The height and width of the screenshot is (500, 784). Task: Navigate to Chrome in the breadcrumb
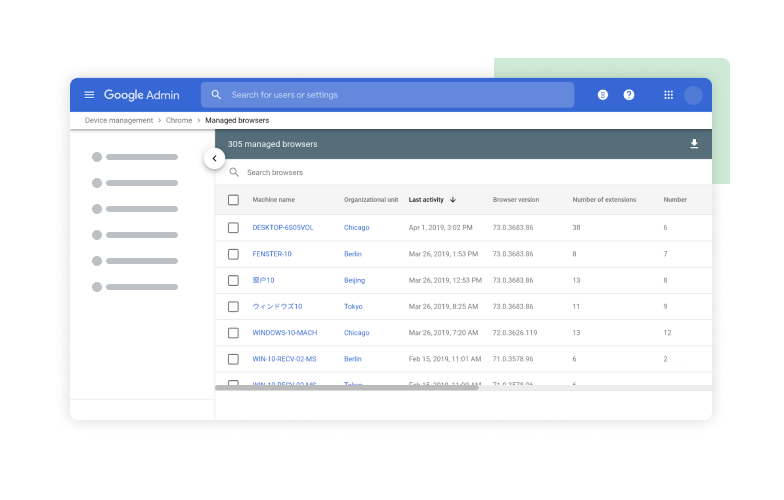coord(178,120)
